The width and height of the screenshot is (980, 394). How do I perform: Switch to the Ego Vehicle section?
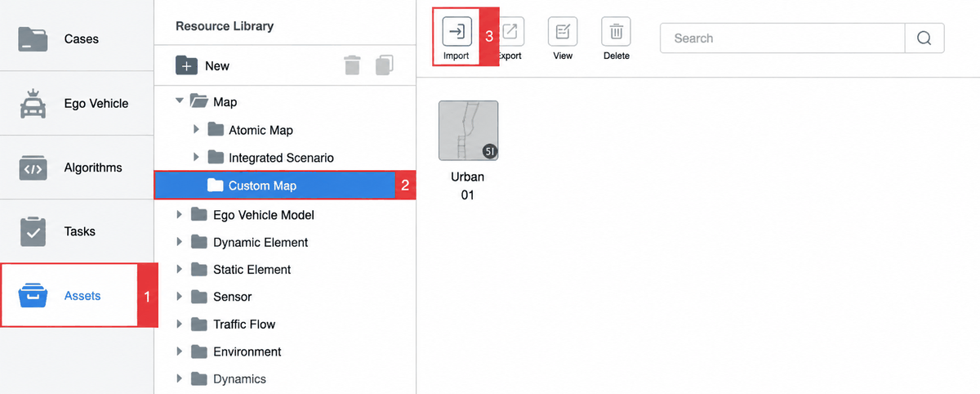(x=77, y=103)
